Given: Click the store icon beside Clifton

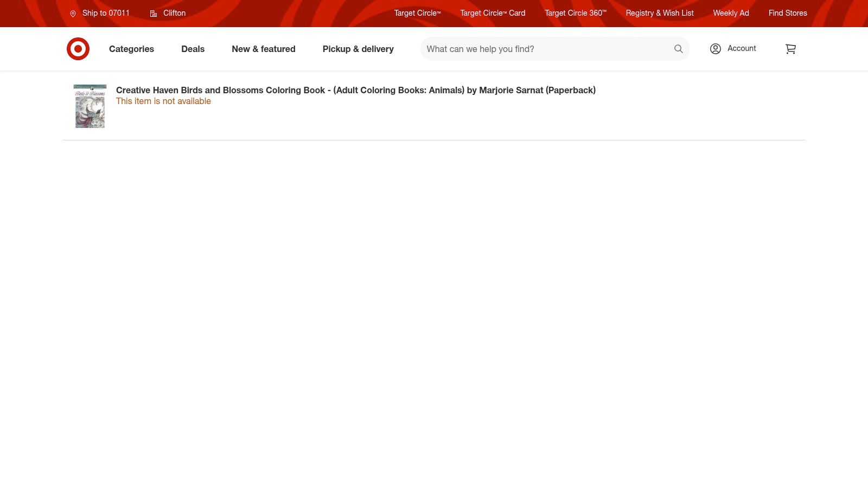Looking at the screenshot, I should tap(154, 13).
